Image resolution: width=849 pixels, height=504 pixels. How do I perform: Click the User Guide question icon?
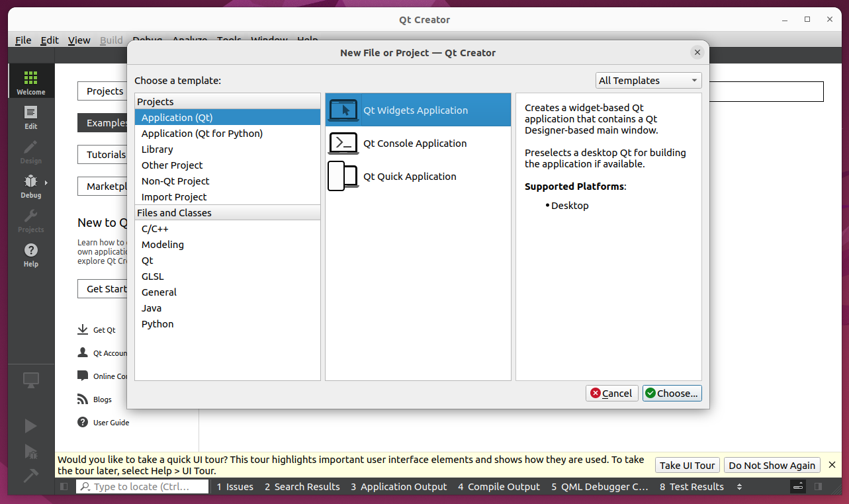click(83, 422)
